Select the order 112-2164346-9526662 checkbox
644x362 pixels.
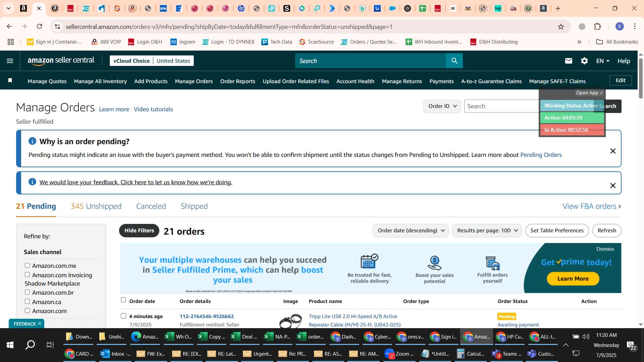point(123,316)
